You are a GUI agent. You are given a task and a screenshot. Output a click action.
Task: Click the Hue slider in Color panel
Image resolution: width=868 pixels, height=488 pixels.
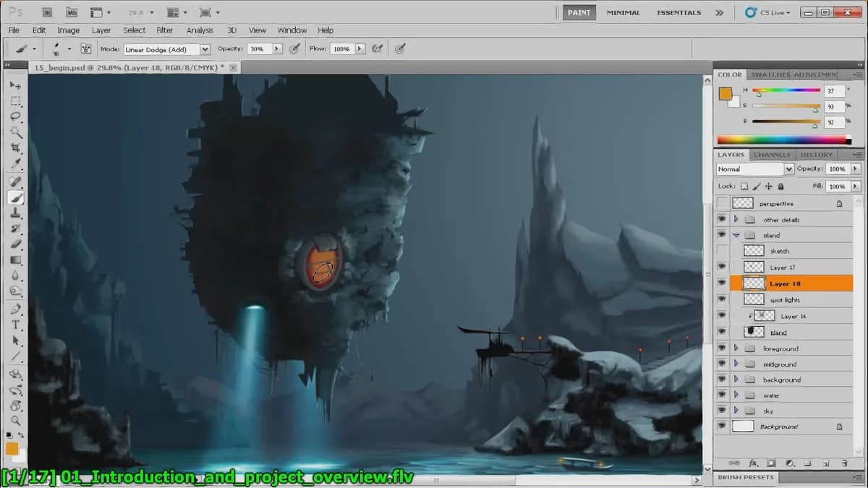pyautogui.click(x=786, y=90)
